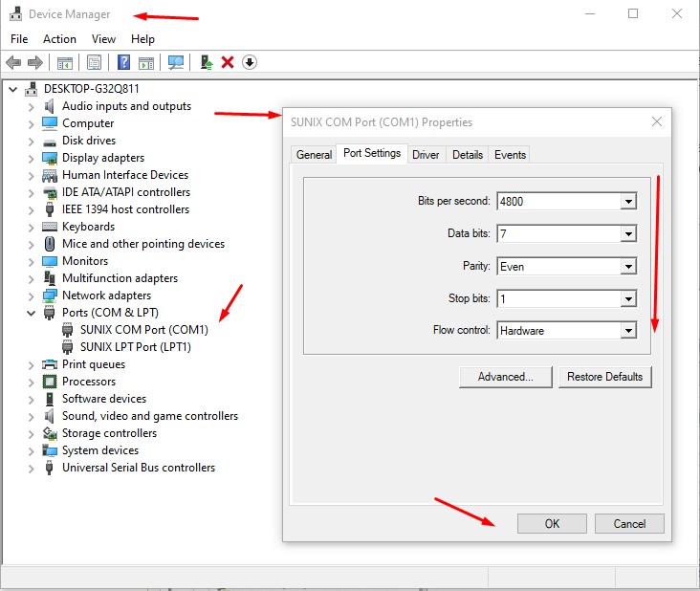Click the Display adapters icon
The width and height of the screenshot is (700, 591).
click(x=50, y=158)
